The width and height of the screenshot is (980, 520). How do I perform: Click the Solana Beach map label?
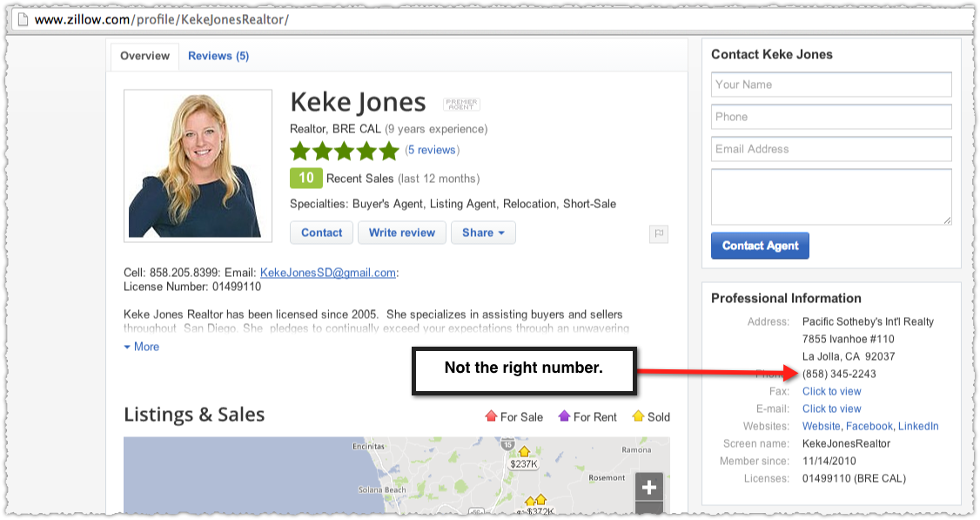pyautogui.click(x=382, y=490)
